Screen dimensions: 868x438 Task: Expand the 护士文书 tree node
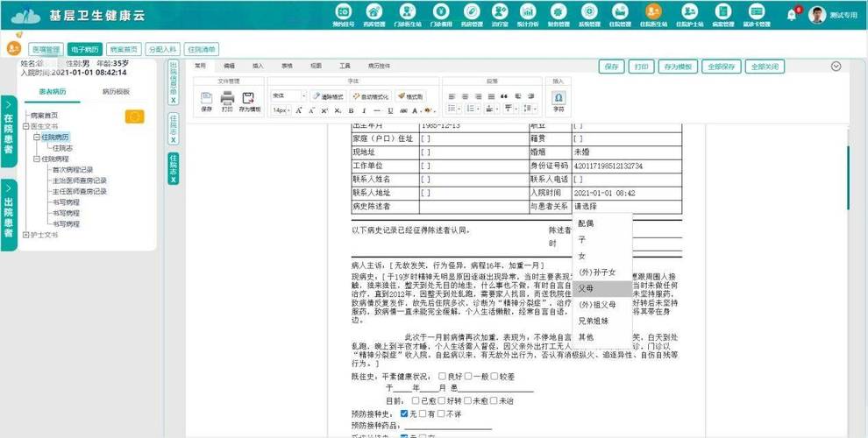pos(26,235)
